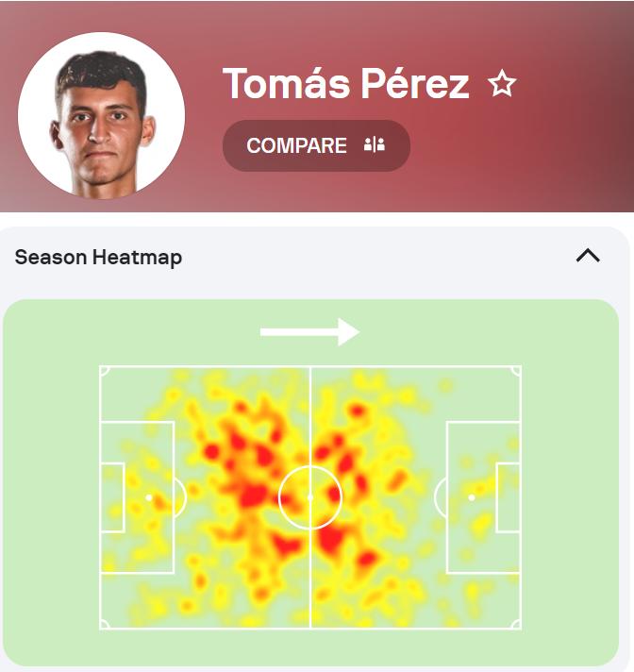Screen dimensions: 634x672
Task: Click the center spot of the pitch
Action: (310, 497)
